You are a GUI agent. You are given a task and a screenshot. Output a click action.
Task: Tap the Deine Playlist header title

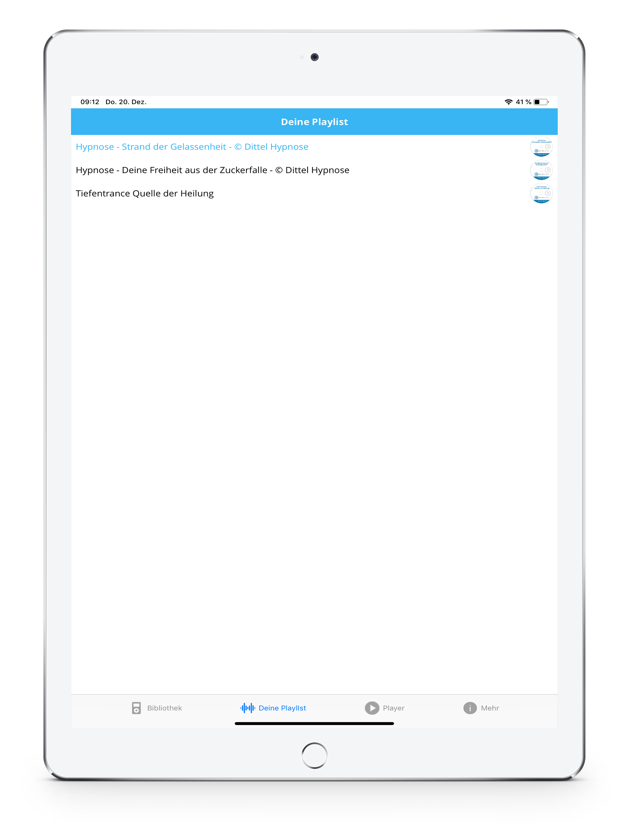tap(314, 122)
